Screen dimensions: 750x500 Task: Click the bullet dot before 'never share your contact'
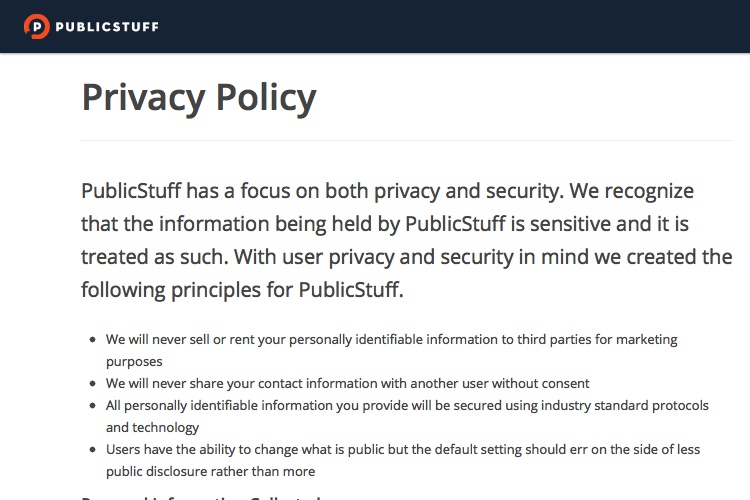93,384
